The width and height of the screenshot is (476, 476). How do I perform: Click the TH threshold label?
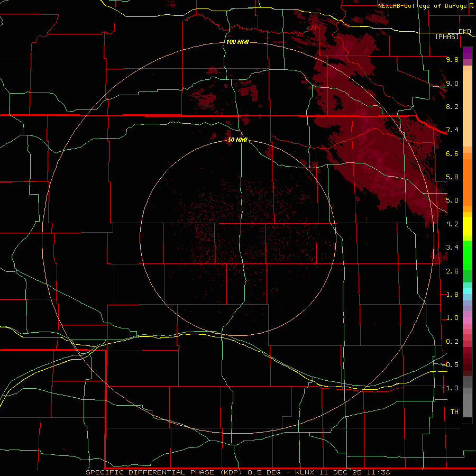pyautogui.click(x=454, y=412)
